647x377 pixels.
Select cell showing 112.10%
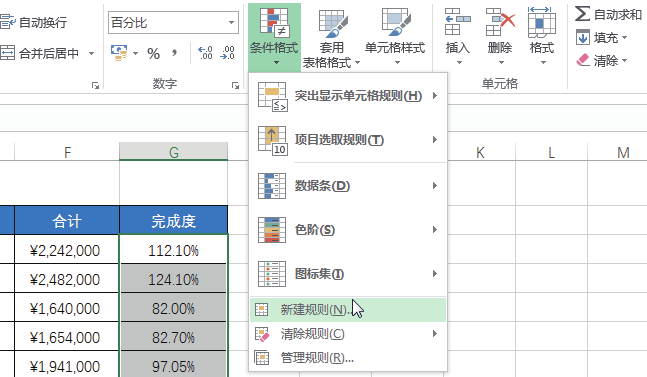173,250
